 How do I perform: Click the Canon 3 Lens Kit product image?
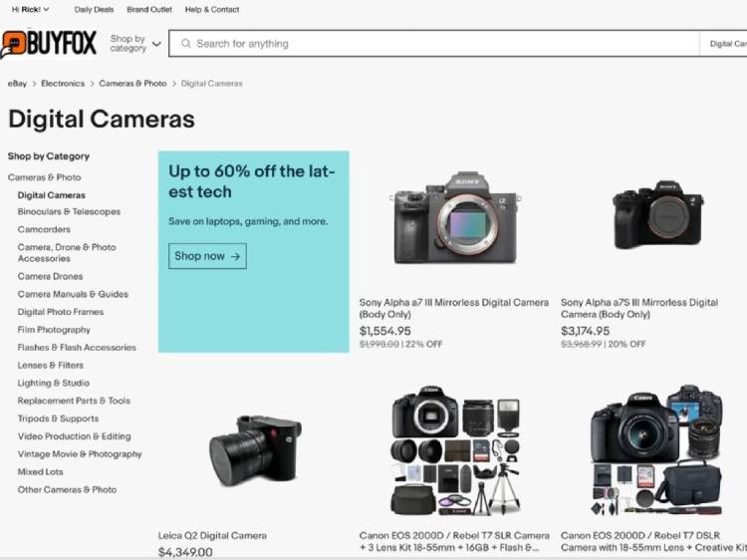pos(455,450)
